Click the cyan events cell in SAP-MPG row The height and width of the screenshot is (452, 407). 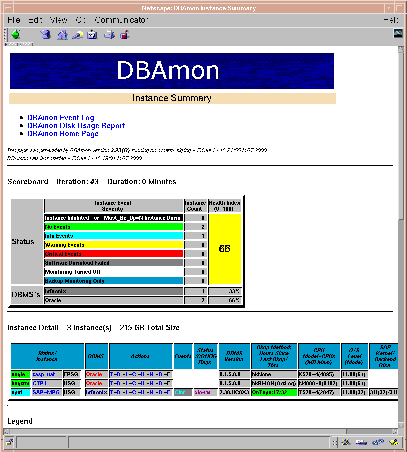pyautogui.click(x=183, y=392)
